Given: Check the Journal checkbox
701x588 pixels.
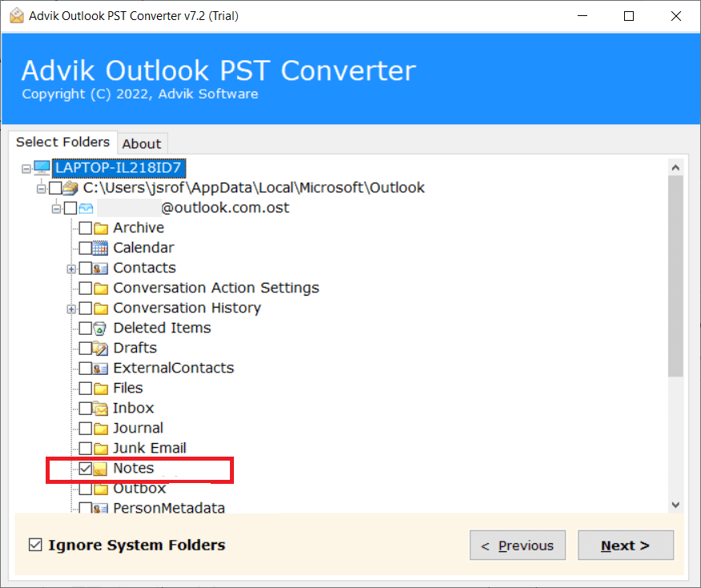Looking at the screenshot, I should (x=86, y=429).
